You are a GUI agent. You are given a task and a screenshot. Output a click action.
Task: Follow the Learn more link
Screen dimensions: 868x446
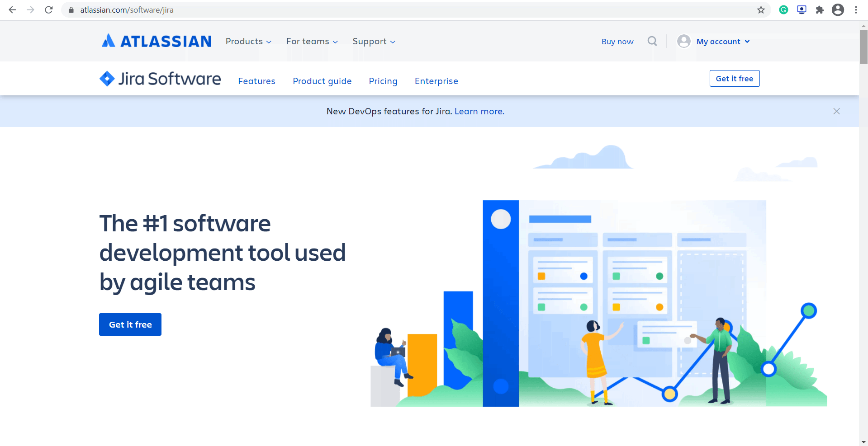pyautogui.click(x=479, y=111)
